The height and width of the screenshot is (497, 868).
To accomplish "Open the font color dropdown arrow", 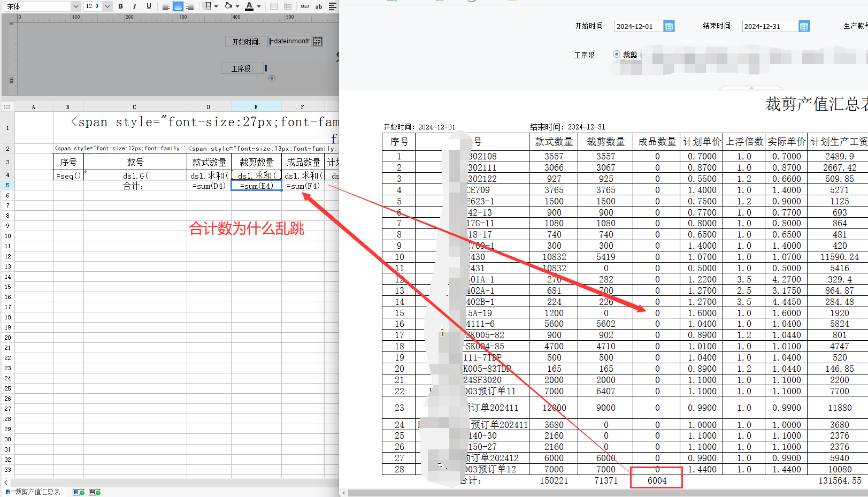I will pos(259,6).
